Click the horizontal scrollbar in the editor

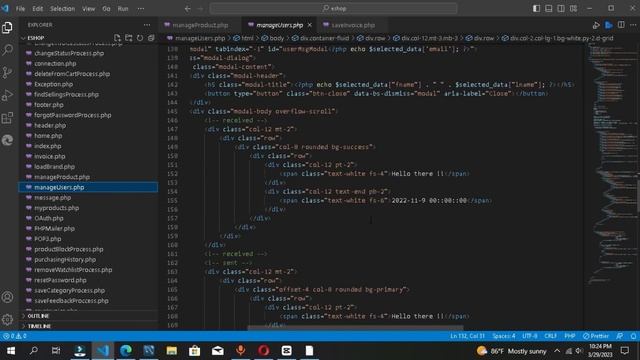coord(355,328)
